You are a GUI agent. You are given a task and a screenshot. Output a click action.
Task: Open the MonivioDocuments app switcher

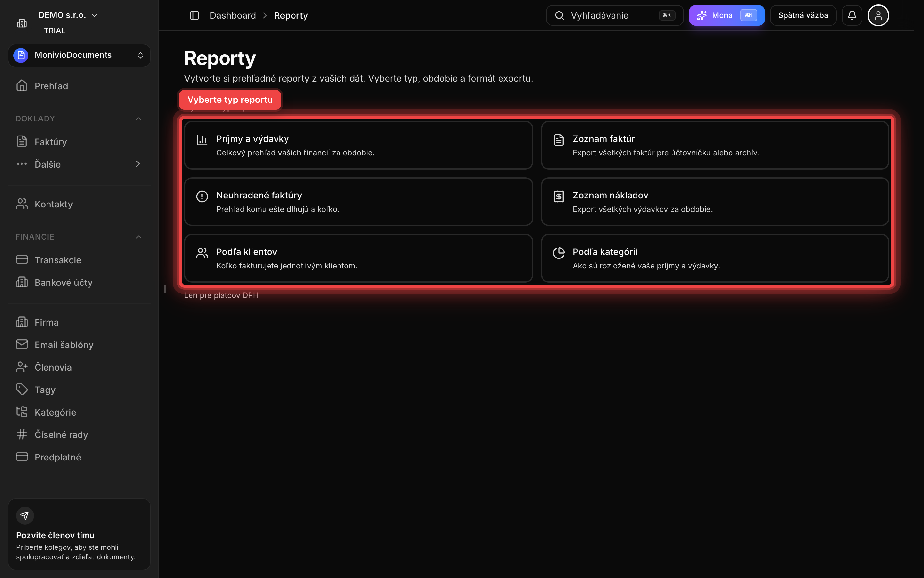pyautogui.click(x=79, y=56)
